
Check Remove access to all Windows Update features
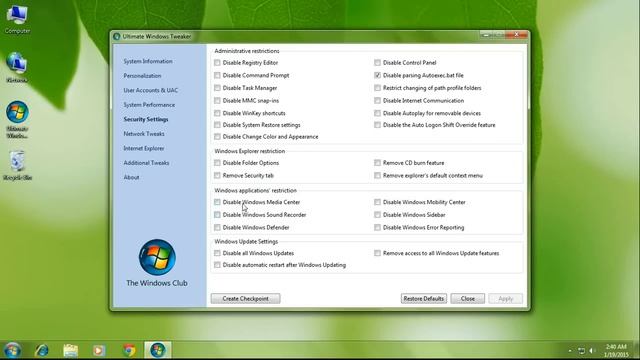click(377, 253)
